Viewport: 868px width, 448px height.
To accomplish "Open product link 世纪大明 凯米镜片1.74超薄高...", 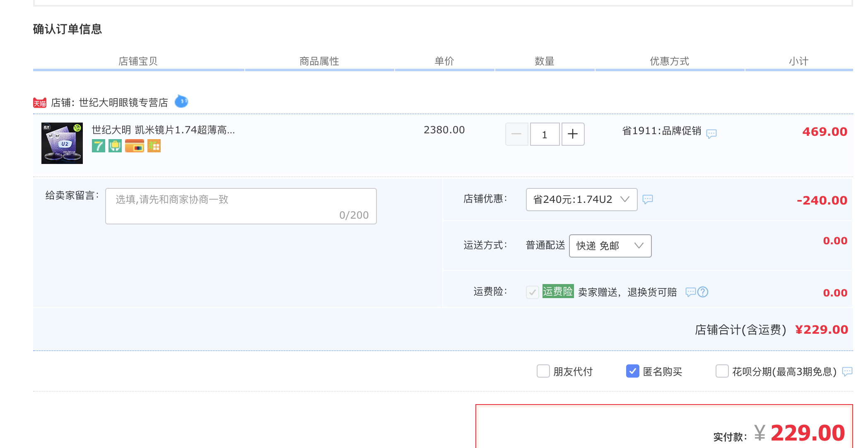I will coord(163,130).
